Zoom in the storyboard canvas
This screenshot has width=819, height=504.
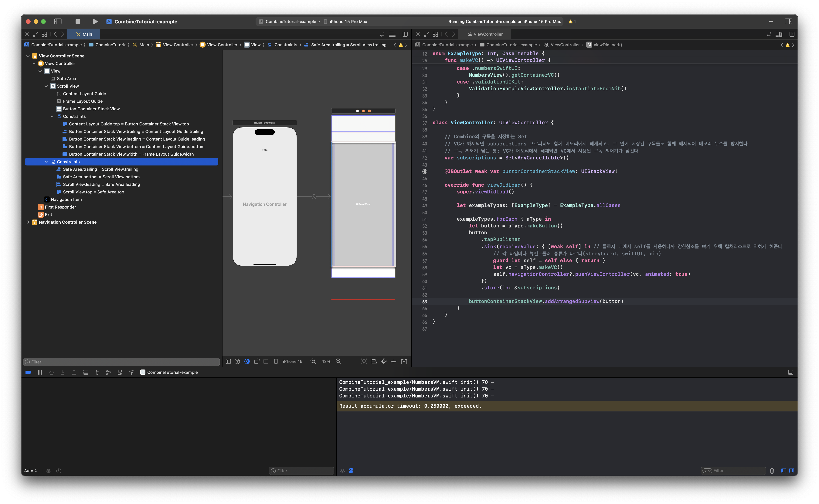tap(338, 361)
